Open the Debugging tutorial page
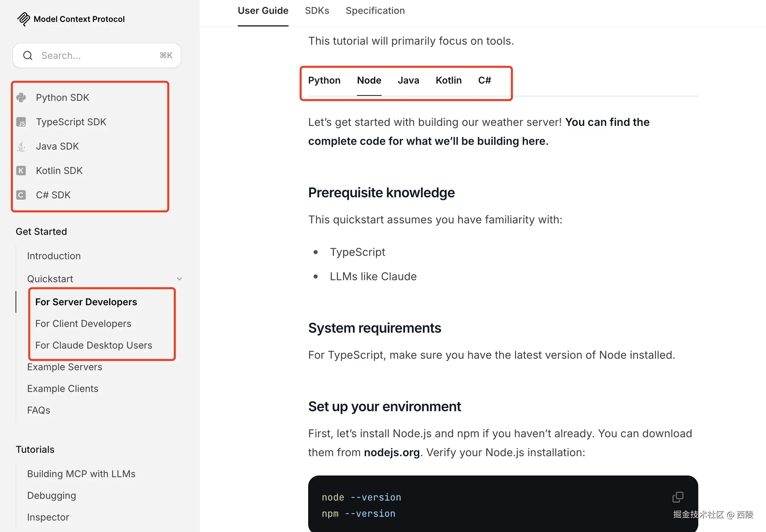Image resolution: width=766 pixels, height=532 pixels. [x=51, y=495]
